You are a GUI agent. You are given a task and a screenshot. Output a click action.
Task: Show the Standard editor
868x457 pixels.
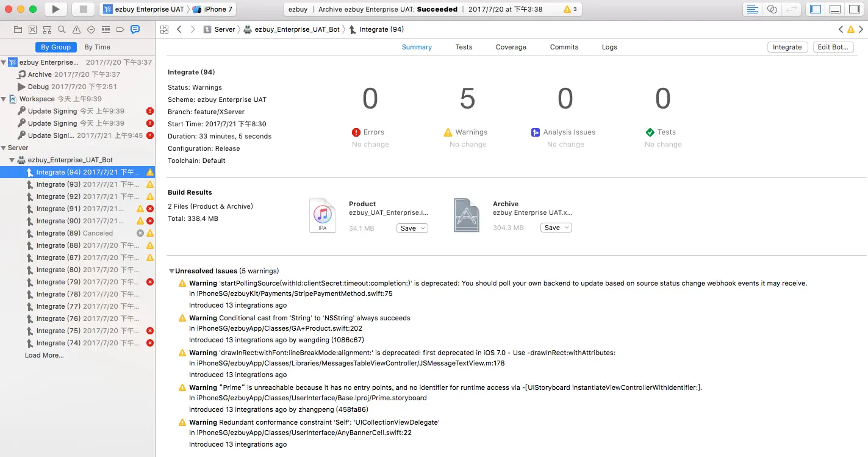click(x=753, y=9)
